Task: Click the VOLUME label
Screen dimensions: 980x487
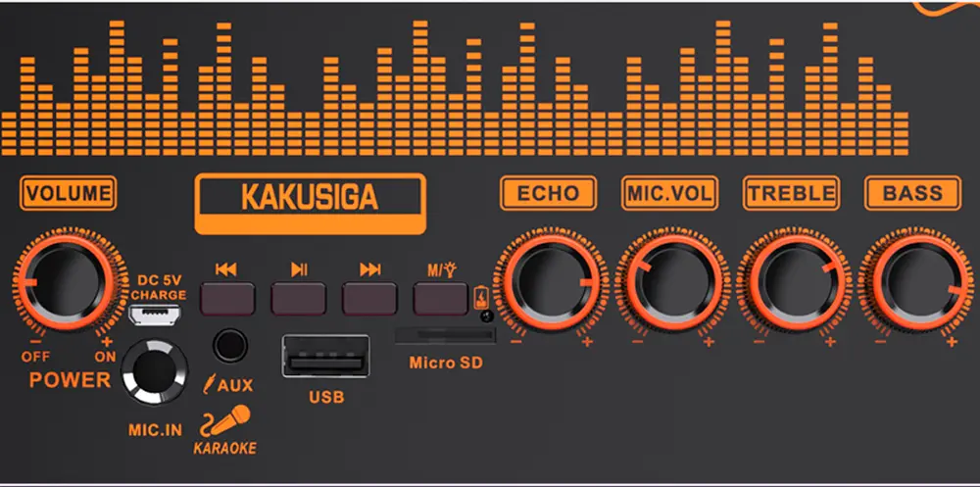Action: click(x=70, y=193)
